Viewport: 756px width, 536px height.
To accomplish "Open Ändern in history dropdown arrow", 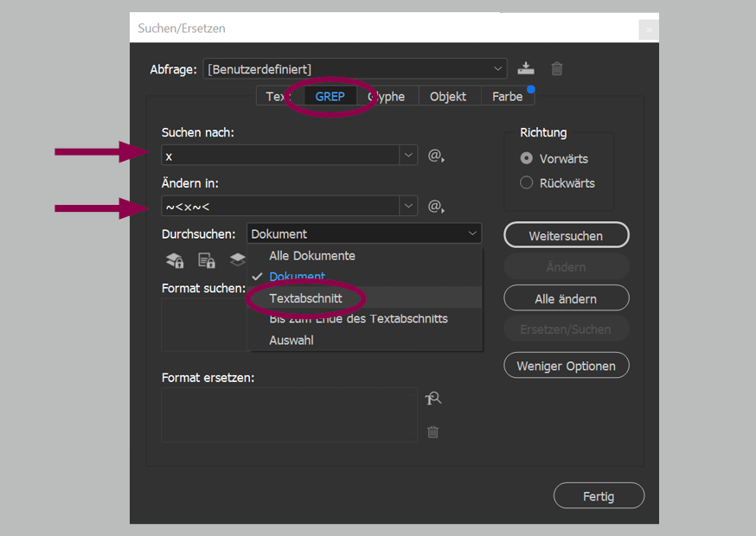I will point(408,207).
